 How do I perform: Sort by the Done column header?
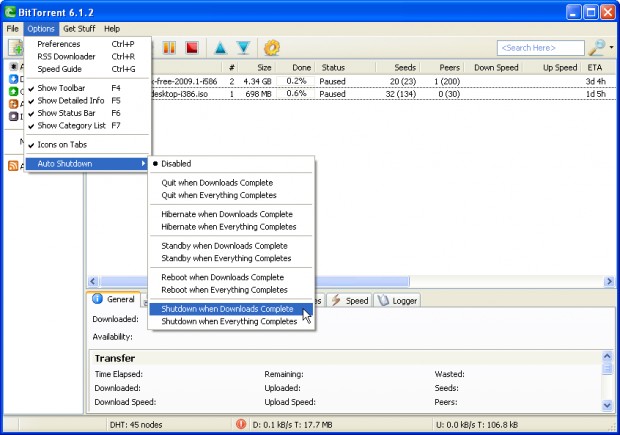pyautogui.click(x=295, y=68)
